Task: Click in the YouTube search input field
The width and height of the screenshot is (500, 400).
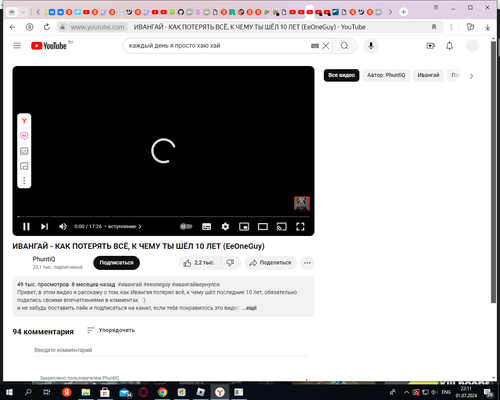Action: (x=218, y=46)
